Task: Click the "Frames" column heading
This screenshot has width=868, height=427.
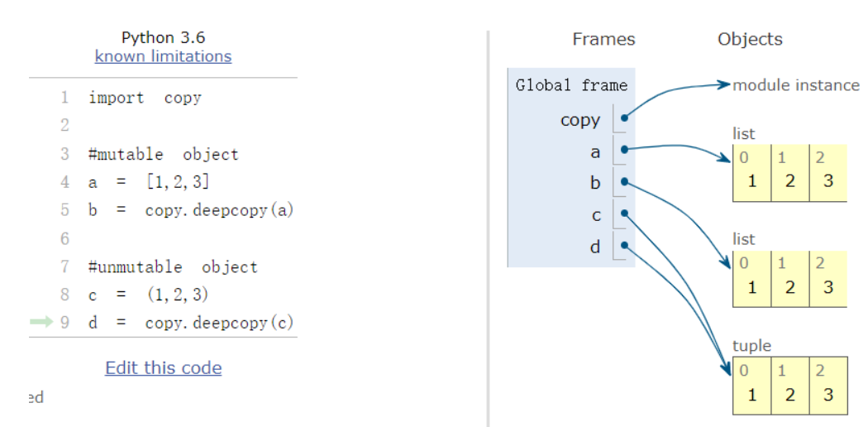Action: 603,39
